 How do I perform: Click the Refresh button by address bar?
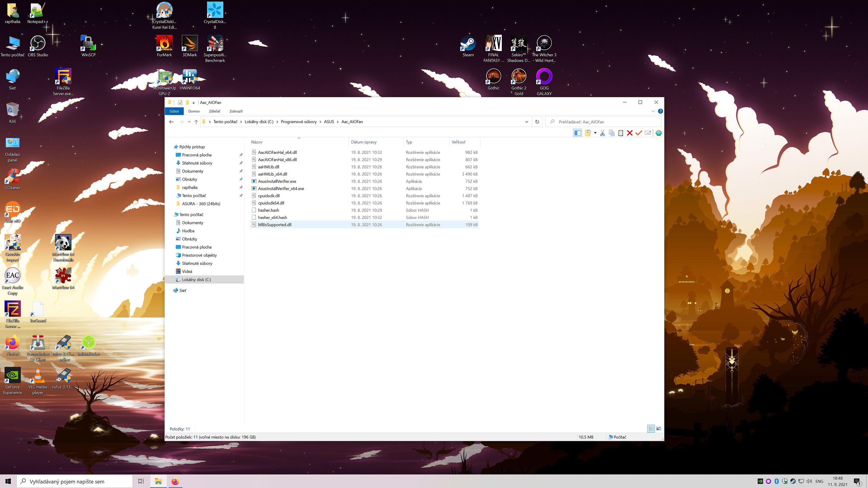537,122
